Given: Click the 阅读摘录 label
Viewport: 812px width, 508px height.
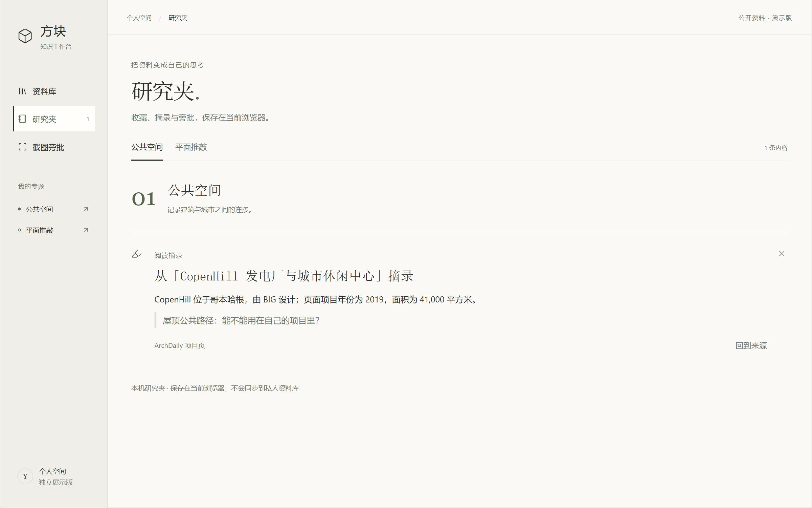Looking at the screenshot, I should (x=168, y=255).
